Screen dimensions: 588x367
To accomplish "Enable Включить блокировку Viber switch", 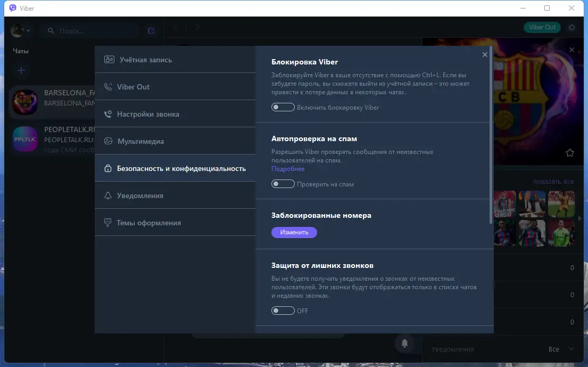I will pos(283,107).
